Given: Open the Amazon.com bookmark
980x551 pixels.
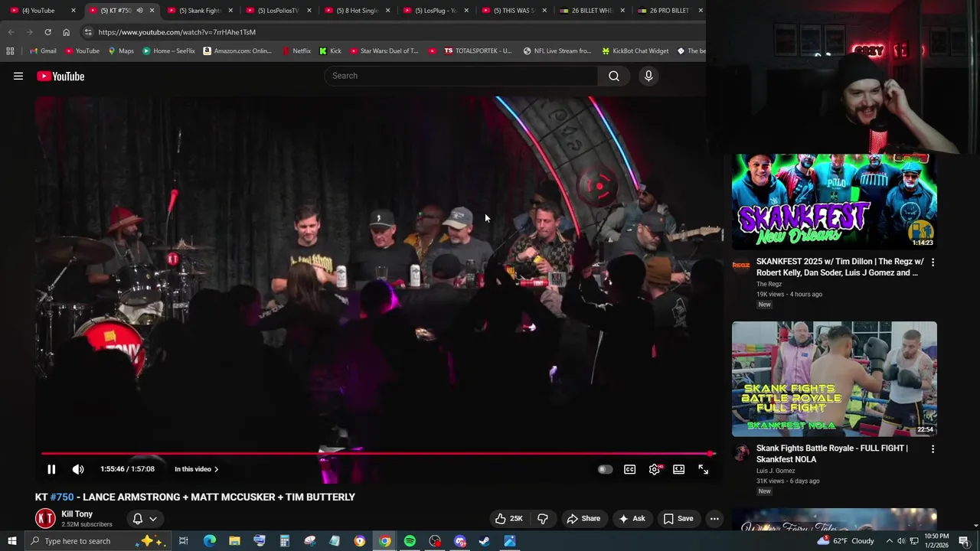Looking at the screenshot, I should tap(237, 51).
